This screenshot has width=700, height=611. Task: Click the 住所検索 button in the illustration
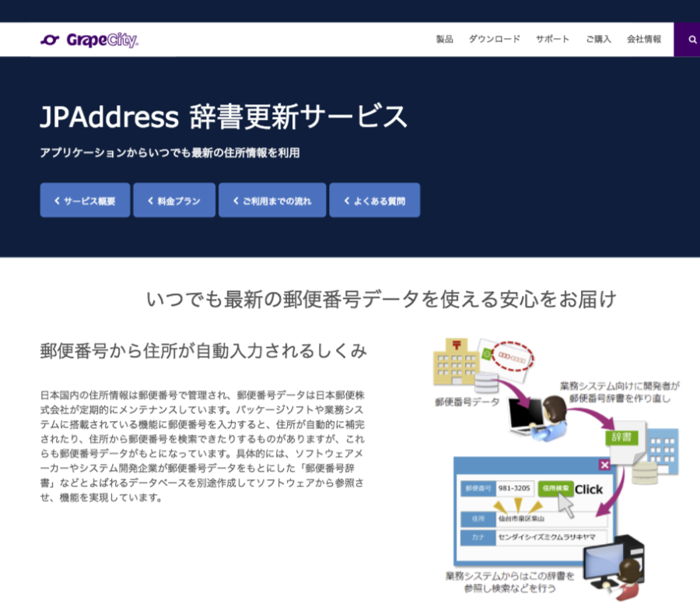click(555, 489)
